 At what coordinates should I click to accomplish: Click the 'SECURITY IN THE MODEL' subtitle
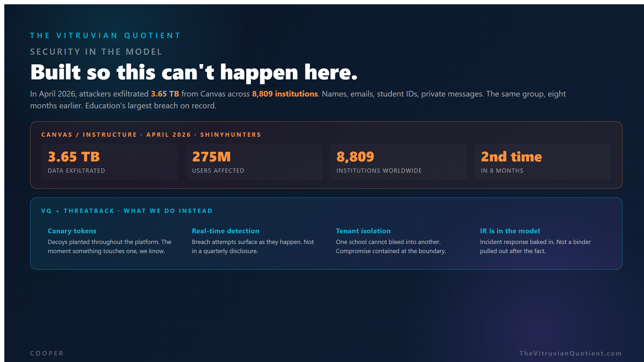pyautogui.click(x=96, y=51)
